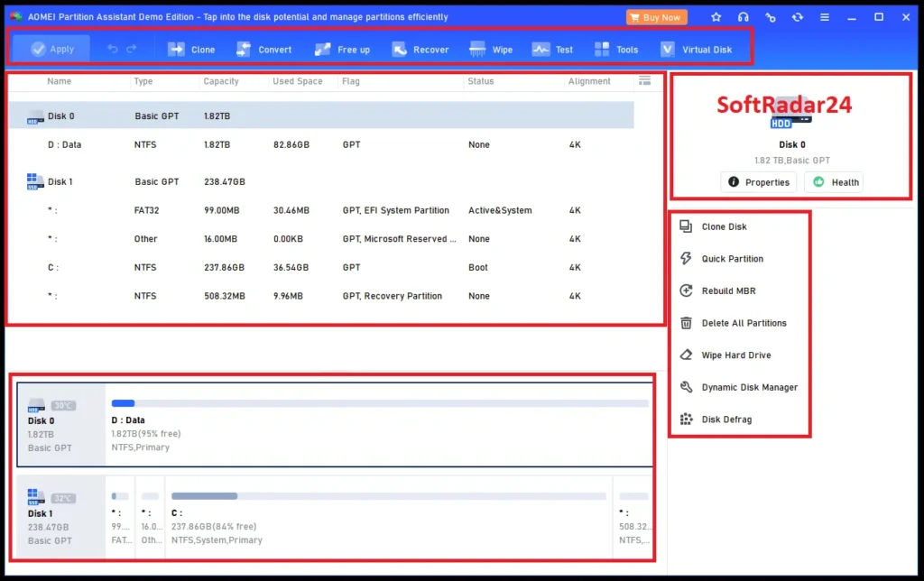
Task: Click the star favorite icon in title bar
Action: [716, 17]
